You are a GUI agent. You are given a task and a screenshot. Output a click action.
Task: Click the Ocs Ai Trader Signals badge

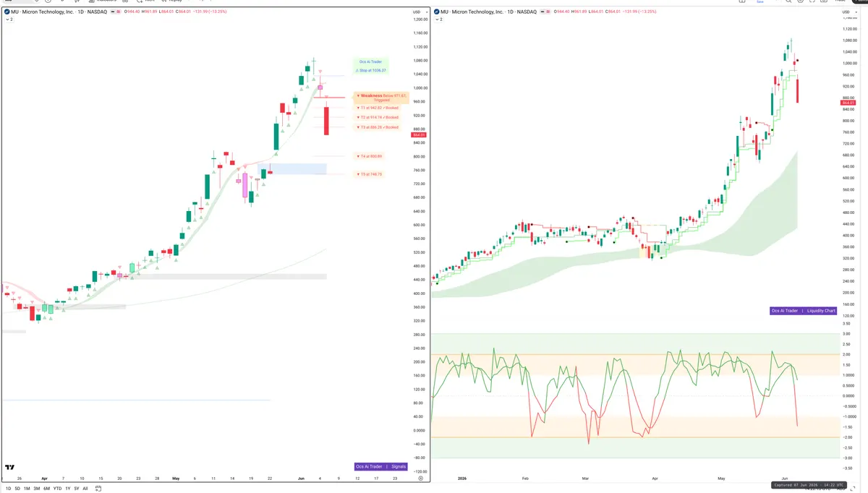(381, 467)
